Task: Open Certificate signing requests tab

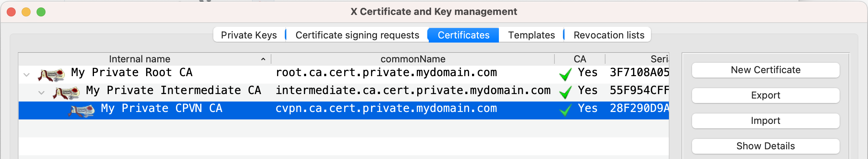Action: coord(357,35)
